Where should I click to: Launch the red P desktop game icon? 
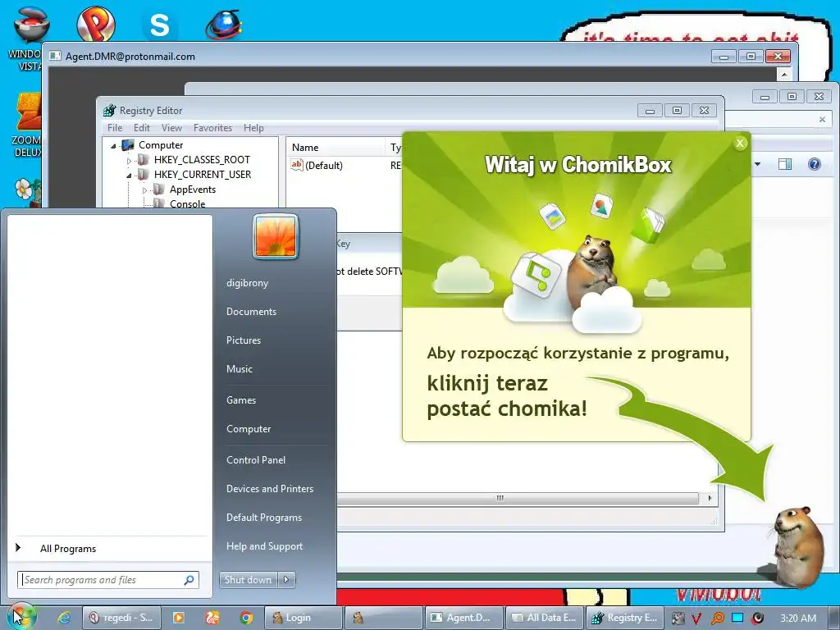coord(96,23)
